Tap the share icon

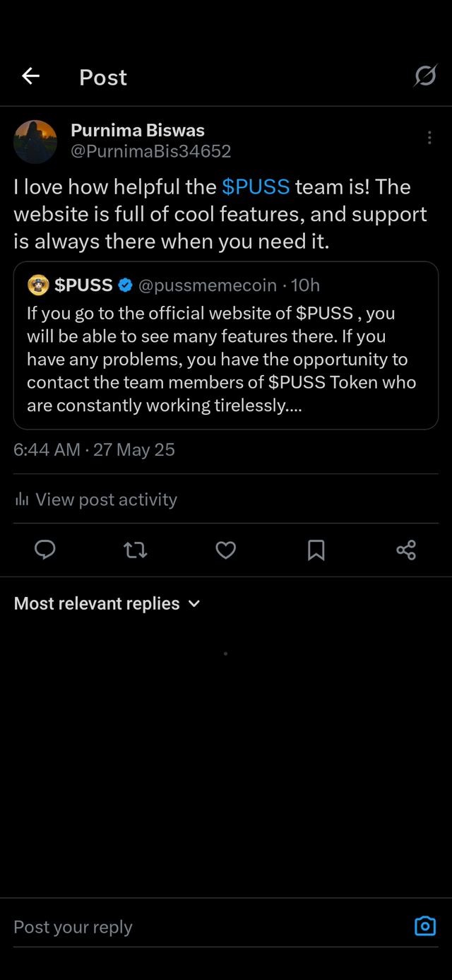(x=406, y=550)
